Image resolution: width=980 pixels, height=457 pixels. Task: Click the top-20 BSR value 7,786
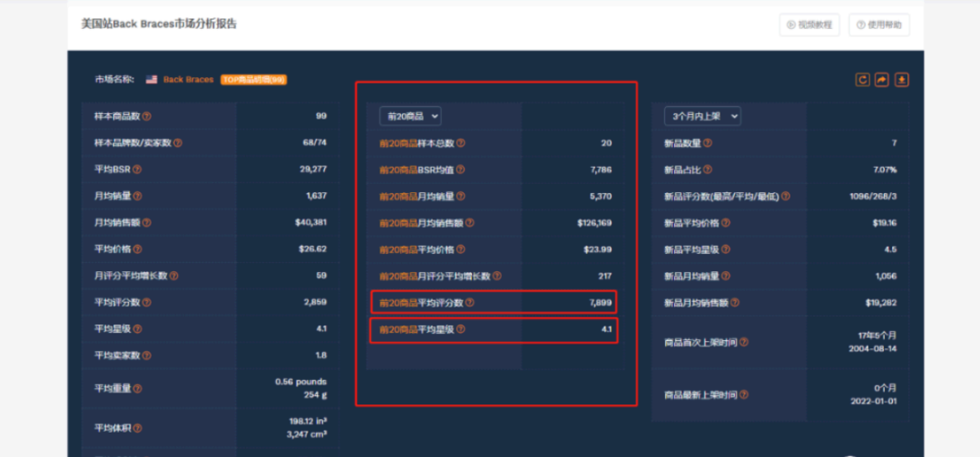(x=601, y=170)
